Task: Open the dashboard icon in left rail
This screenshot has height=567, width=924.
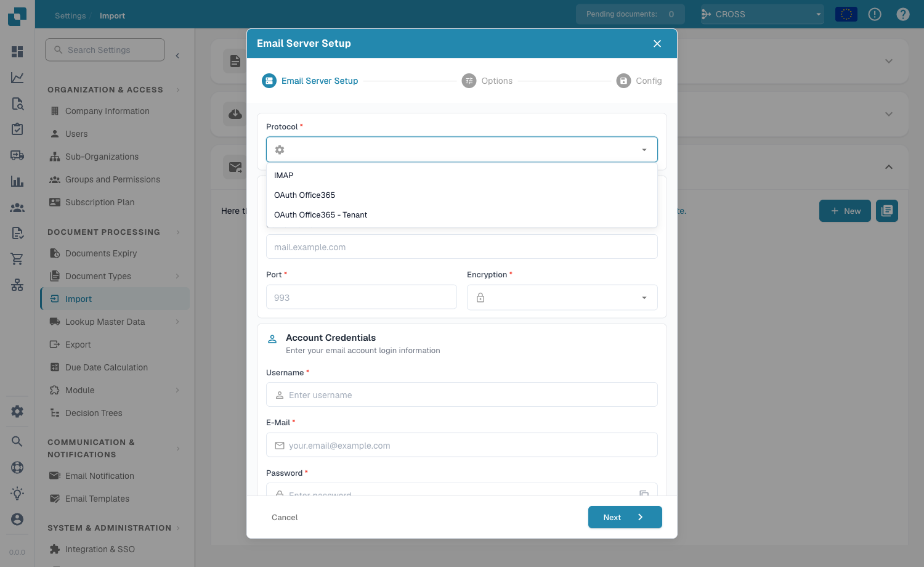Action: click(17, 52)
